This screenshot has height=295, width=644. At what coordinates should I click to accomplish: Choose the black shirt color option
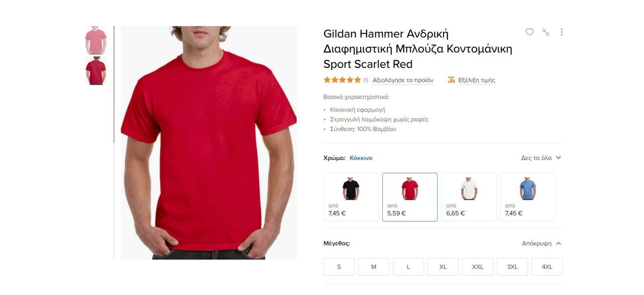(351, 197)
